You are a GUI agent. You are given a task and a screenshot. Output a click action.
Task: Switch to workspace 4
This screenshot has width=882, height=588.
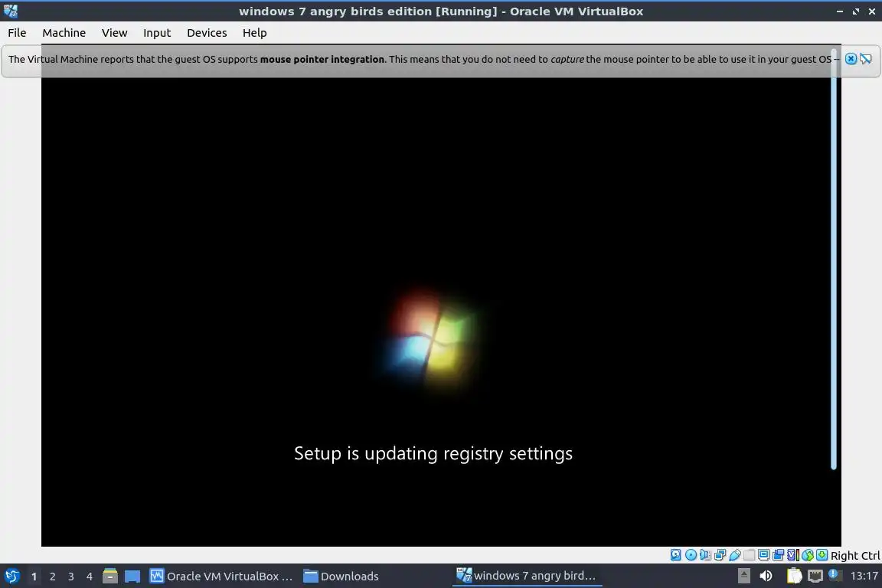89,577
